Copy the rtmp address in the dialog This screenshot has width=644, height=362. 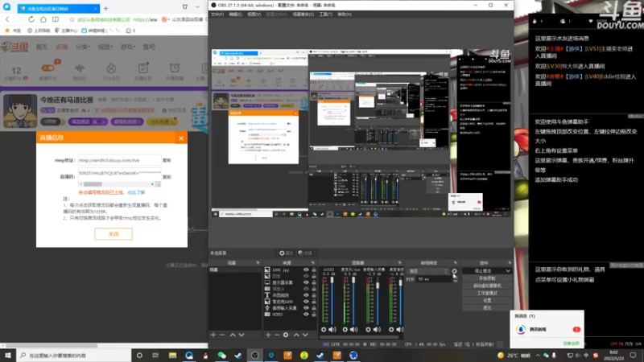coord(167,160)
